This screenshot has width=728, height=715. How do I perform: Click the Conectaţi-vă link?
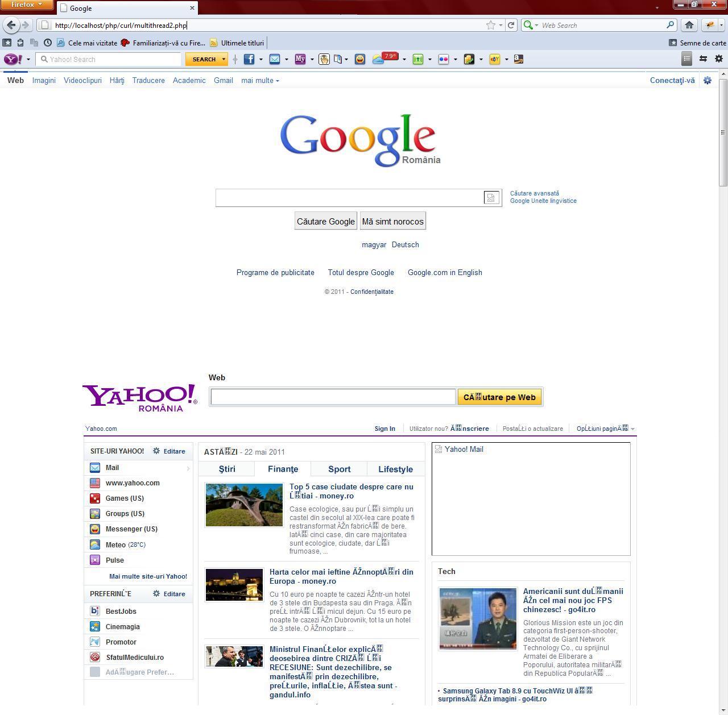pyautogui.click(x=672, y=80)
